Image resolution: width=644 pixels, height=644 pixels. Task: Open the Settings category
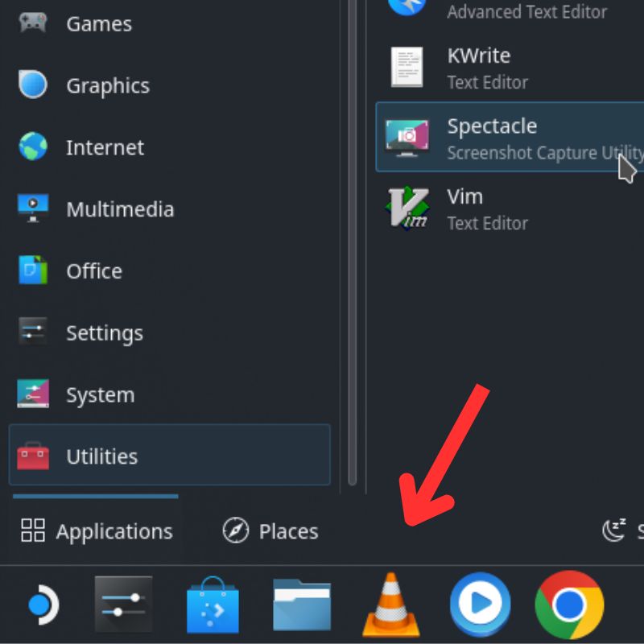(169, 332)
